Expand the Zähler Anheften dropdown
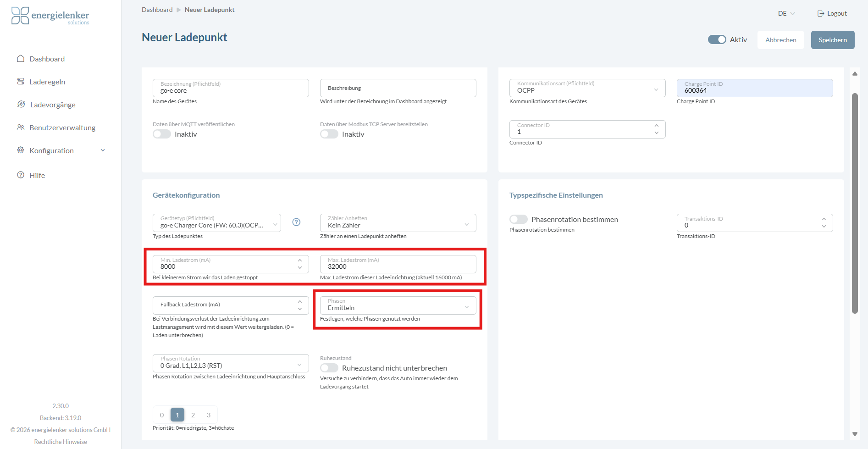 click(398, 223)
